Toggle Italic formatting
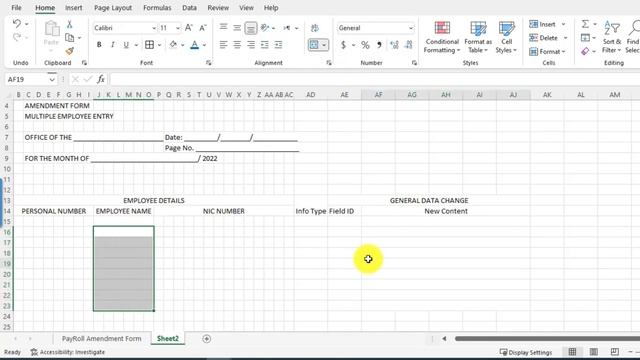Viewport: 640px width, 360px height. pyautogui.click(x=113, y=45)
